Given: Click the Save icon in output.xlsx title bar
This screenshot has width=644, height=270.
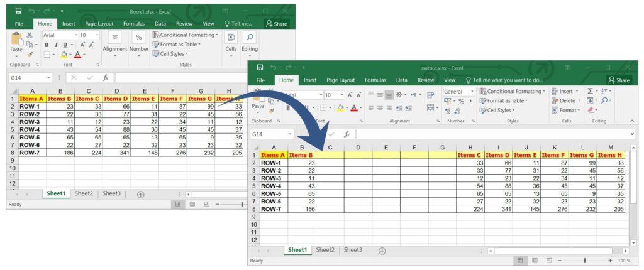Looking at the screenshot, I should (260, 68).
